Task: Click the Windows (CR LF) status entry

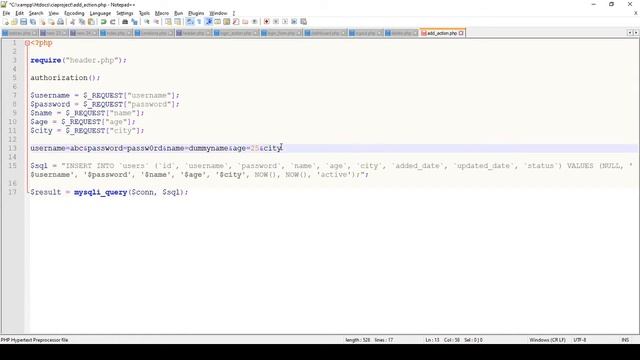Action: pos(547,340)
